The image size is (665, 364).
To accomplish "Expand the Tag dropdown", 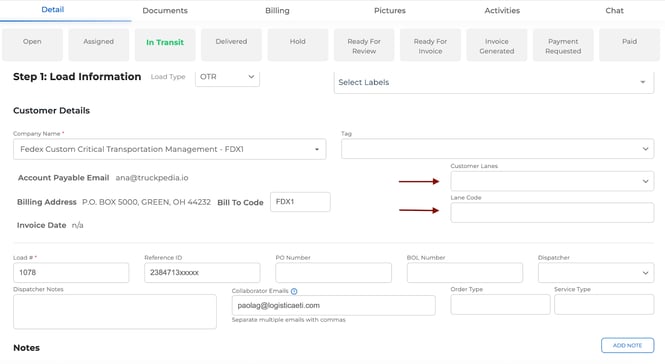I will (x=497, y=149).
